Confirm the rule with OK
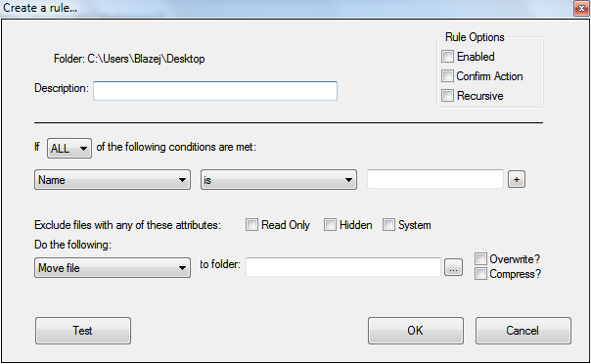The height and width of the screenshot is (364, 591). click(x=416, y=331)
